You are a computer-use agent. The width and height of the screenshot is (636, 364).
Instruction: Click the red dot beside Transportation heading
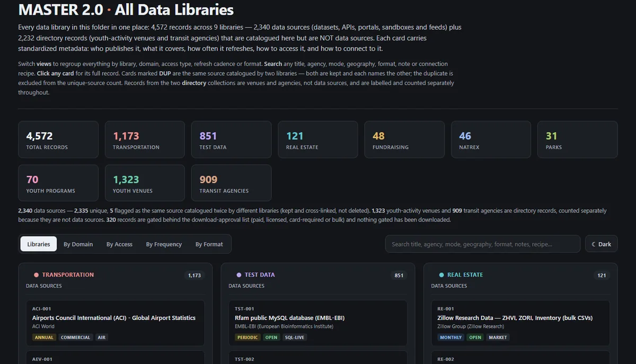tap(37, 275)
